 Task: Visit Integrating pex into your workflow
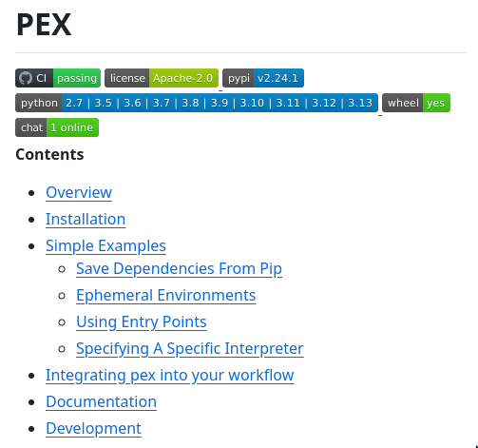pyautogui.click(x=170, y=376)
